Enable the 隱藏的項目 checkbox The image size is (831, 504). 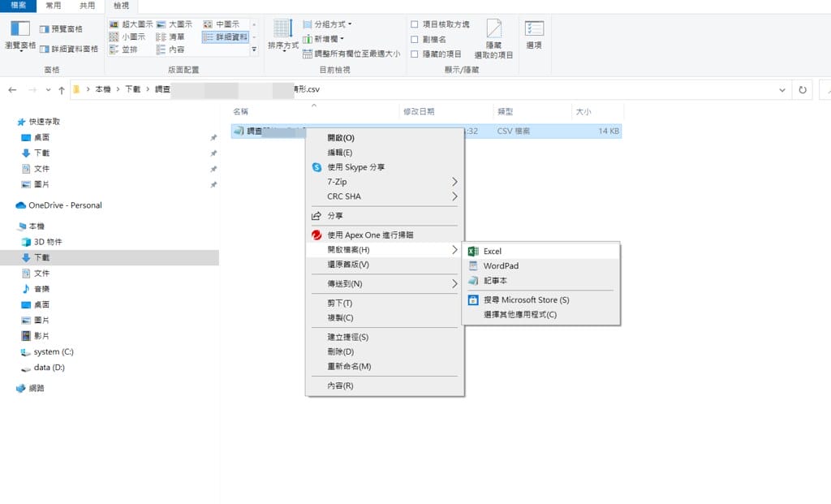415,54
